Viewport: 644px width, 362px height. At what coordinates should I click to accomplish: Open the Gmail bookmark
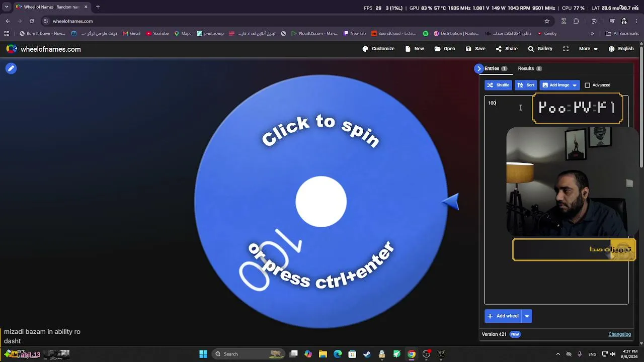click(x=131, y=34)
